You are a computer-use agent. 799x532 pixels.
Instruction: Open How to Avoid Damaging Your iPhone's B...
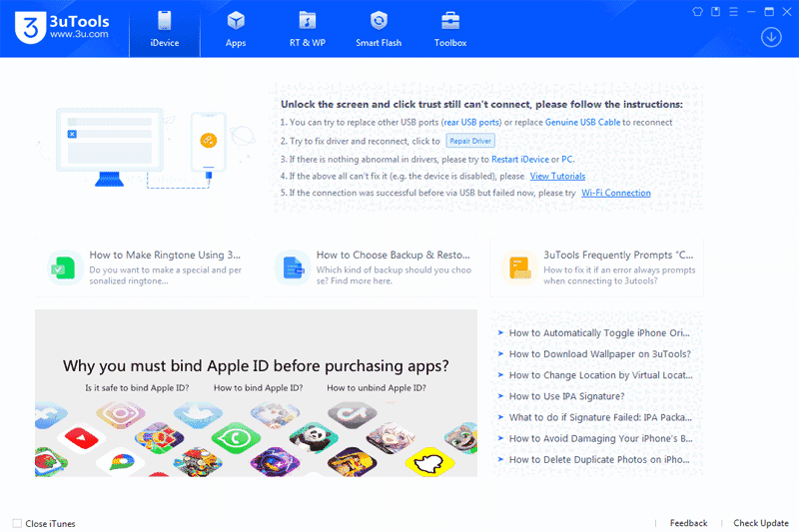[x=600, y=438]
